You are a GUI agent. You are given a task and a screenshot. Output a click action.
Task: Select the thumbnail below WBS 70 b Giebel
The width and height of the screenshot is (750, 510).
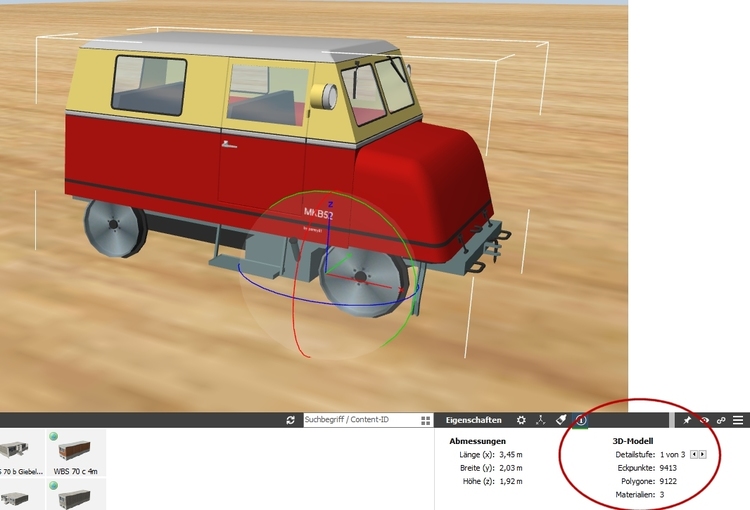21,495
